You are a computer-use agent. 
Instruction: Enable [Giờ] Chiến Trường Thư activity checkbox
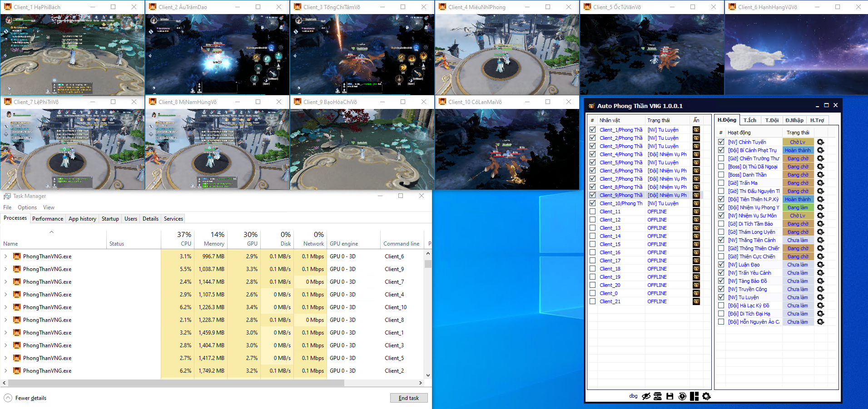[721, 158]
